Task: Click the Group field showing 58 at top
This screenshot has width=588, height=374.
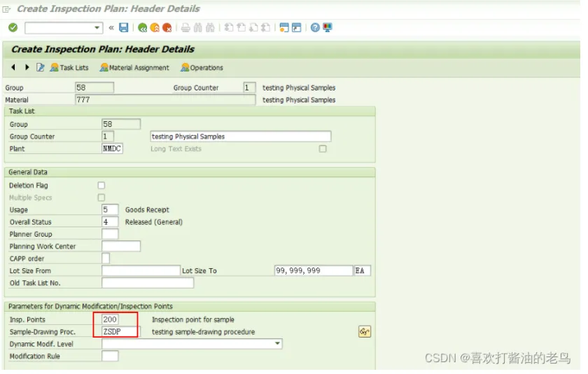Action: [94, 88]
